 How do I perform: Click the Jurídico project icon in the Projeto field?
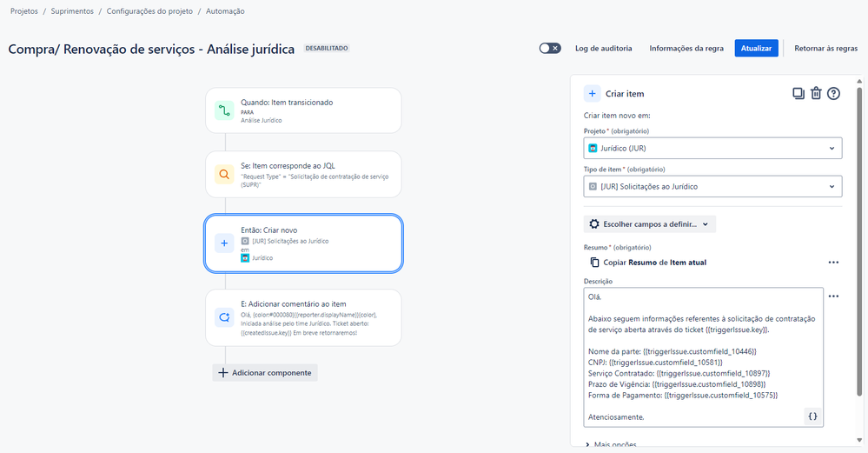click(x=593, y=149)
